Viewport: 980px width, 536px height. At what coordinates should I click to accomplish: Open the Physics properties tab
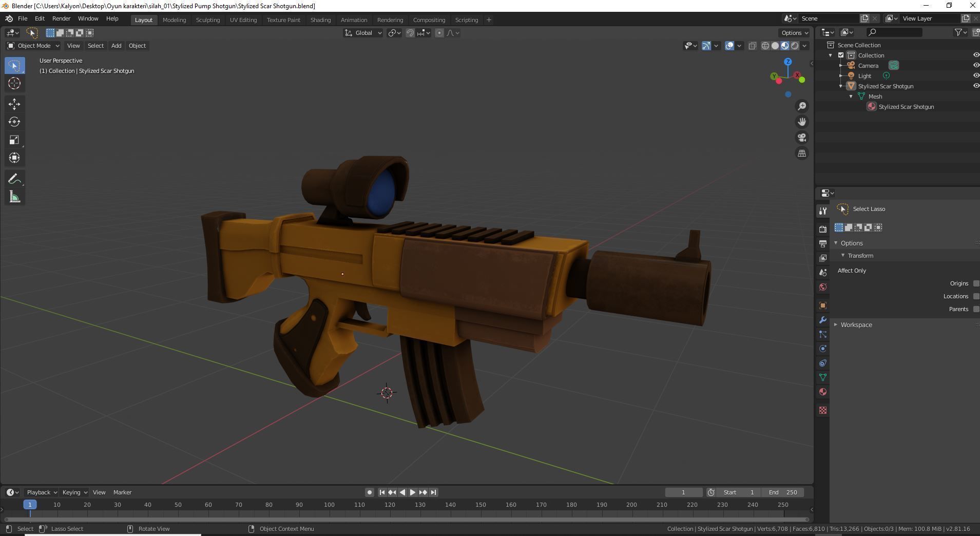point(823,349)
